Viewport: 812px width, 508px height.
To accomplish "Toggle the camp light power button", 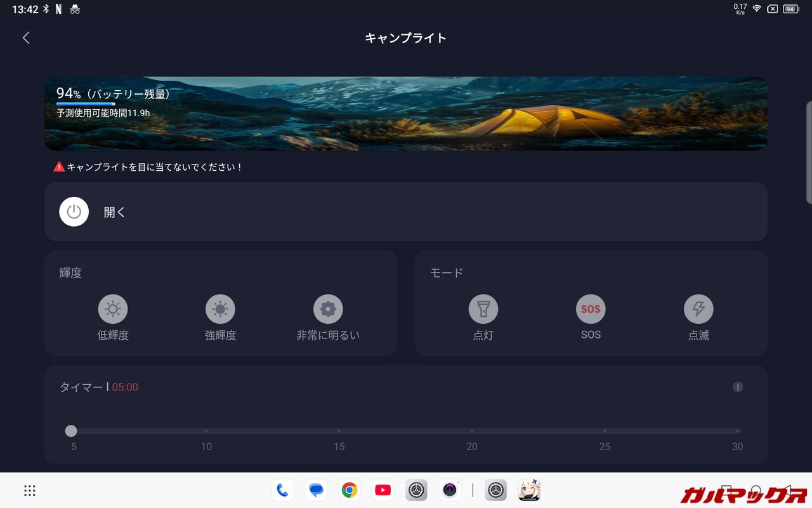I will pyautogui.click(x=74, y=211).
